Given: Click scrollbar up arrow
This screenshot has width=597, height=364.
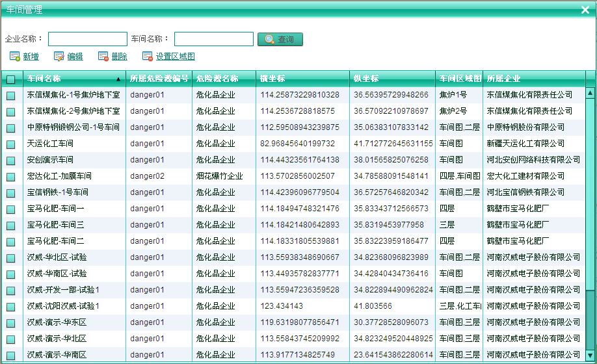Looking at the screenshot, I should tap(590, 92).
